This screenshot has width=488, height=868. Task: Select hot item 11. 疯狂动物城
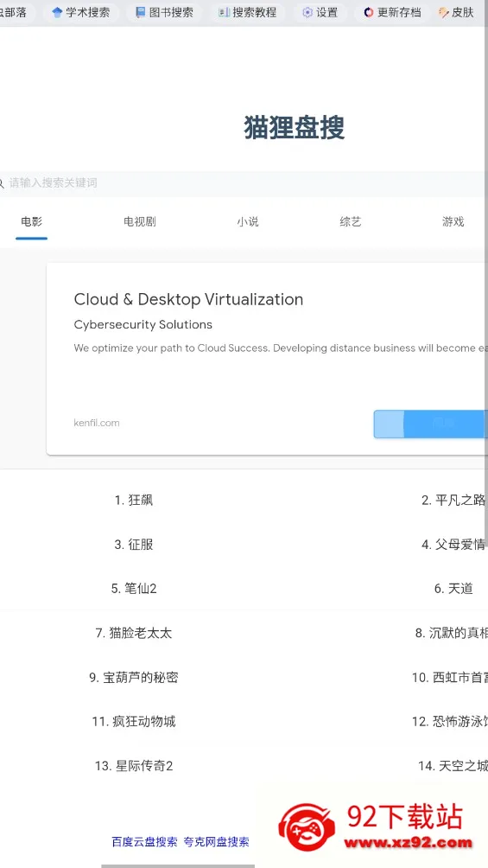coord(134,722)
